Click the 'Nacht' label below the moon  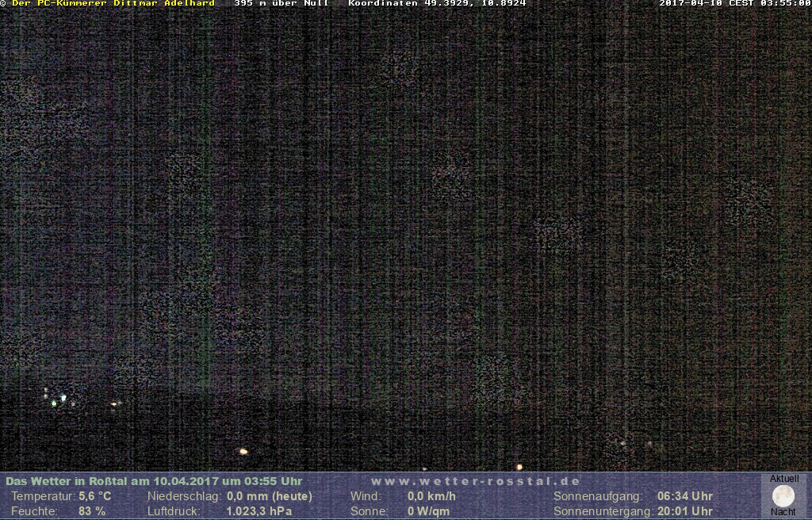(x=783, y=513)
